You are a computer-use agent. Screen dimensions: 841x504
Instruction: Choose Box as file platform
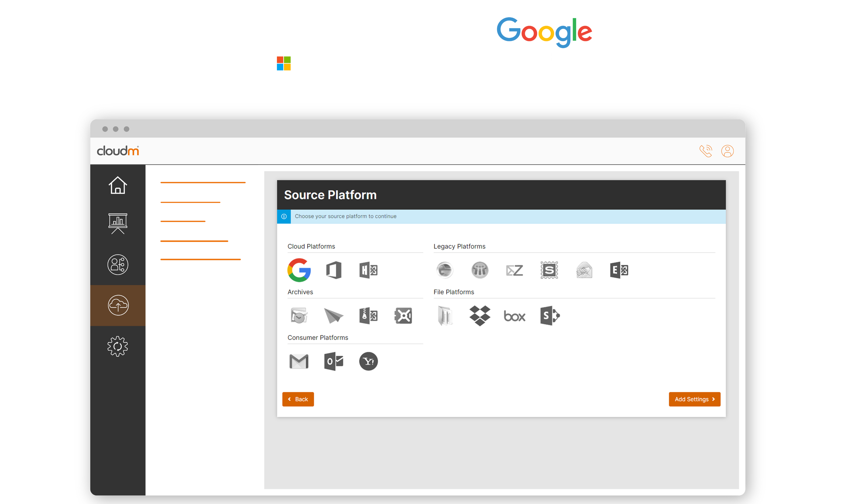tap(514, 316)
